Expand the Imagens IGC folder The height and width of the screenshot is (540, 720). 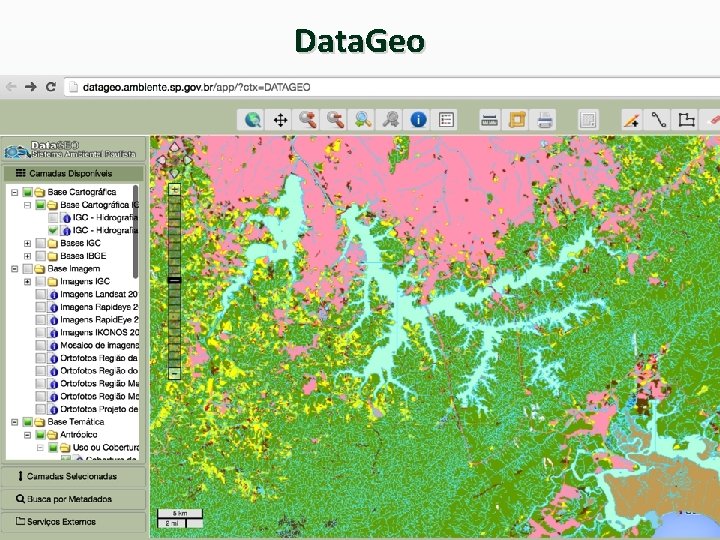(x=28, y=281)
